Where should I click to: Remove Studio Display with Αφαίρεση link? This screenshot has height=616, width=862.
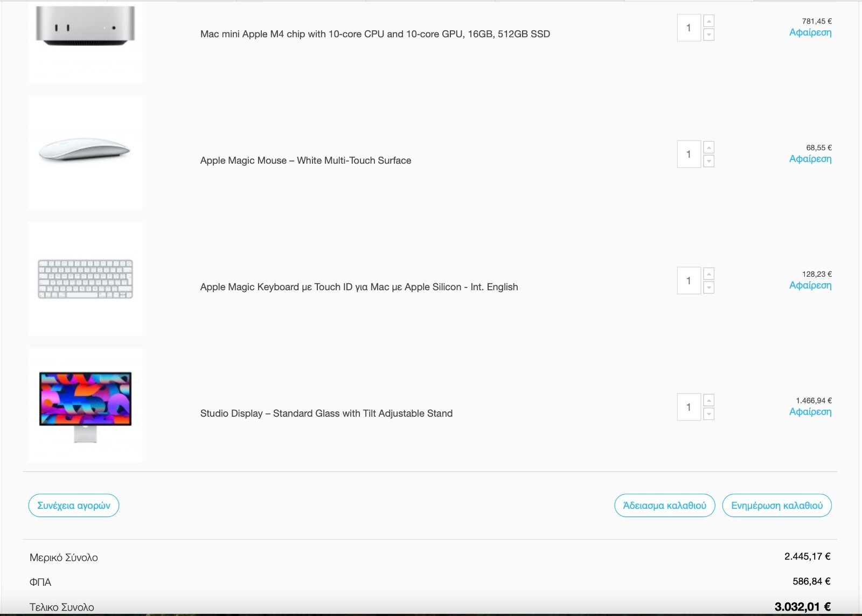coord(810,412)
